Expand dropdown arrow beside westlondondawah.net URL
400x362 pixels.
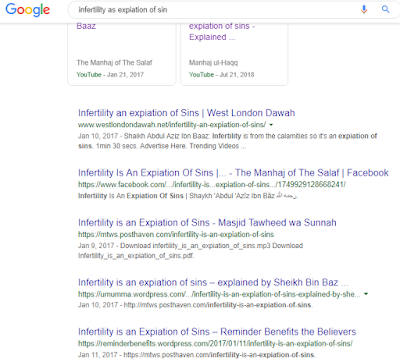[271, 125]
